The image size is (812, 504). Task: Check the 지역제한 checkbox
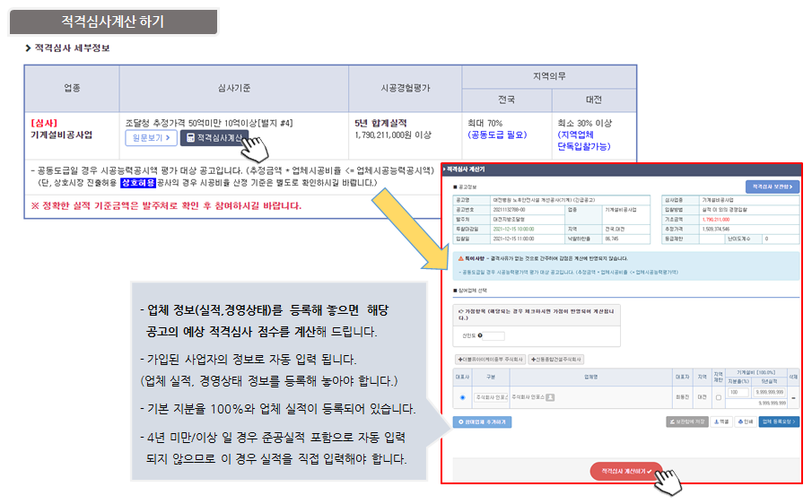tap(719, 397)
